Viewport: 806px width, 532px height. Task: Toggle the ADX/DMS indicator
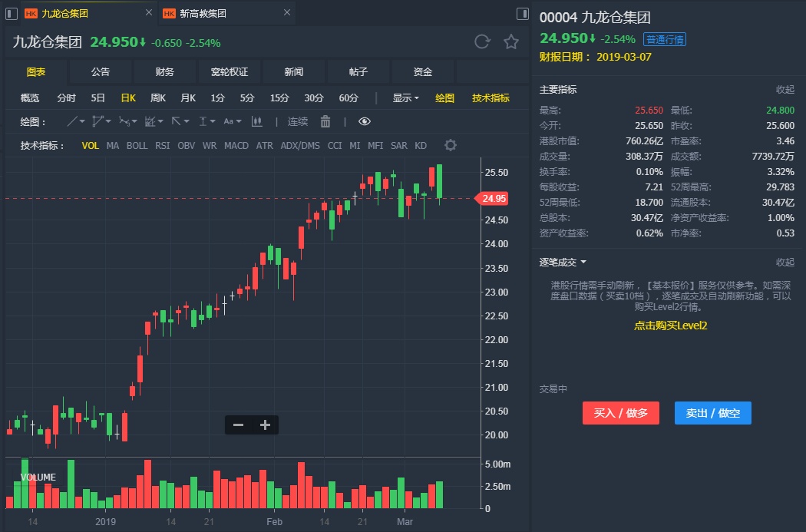(x=299, y=145)
